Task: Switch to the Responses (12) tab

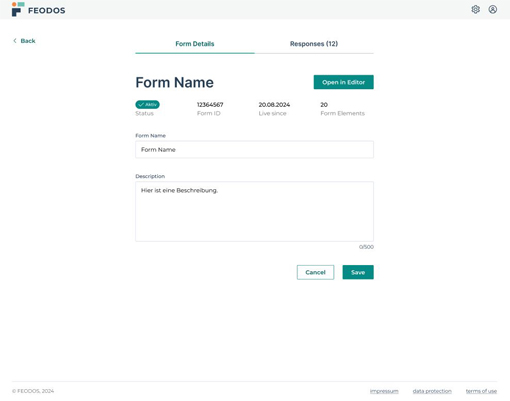Action: [314, 44]
